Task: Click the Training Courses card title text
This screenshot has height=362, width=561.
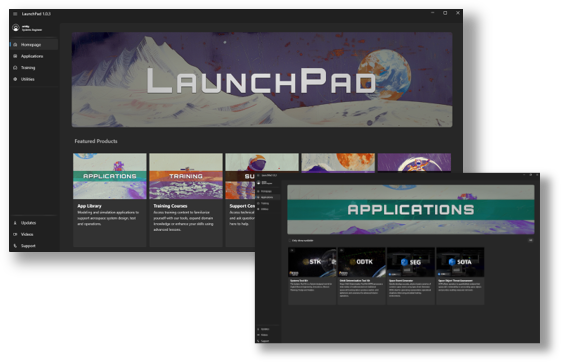Action: (x=170, y=206)
